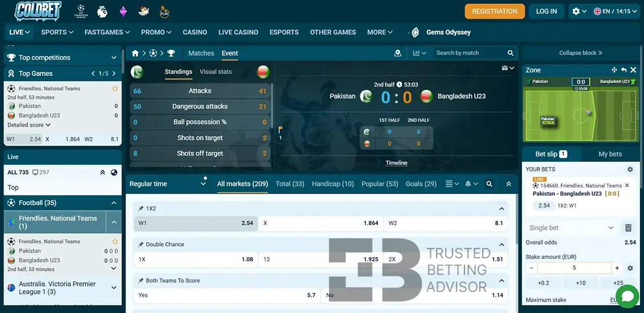Viewport: 644px width, 313px height.
Task: Switch to the My bets tab
Action: pyautogui.click(x=610, y=154)
